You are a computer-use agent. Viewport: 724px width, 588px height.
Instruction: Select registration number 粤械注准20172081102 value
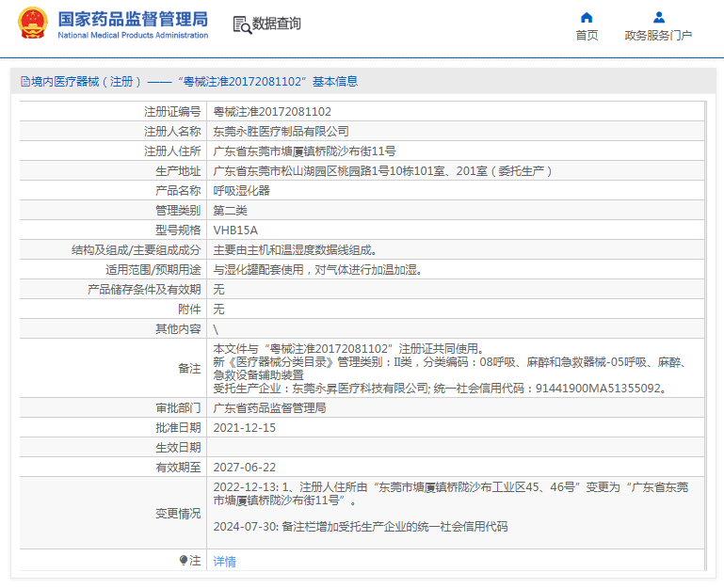272,112
